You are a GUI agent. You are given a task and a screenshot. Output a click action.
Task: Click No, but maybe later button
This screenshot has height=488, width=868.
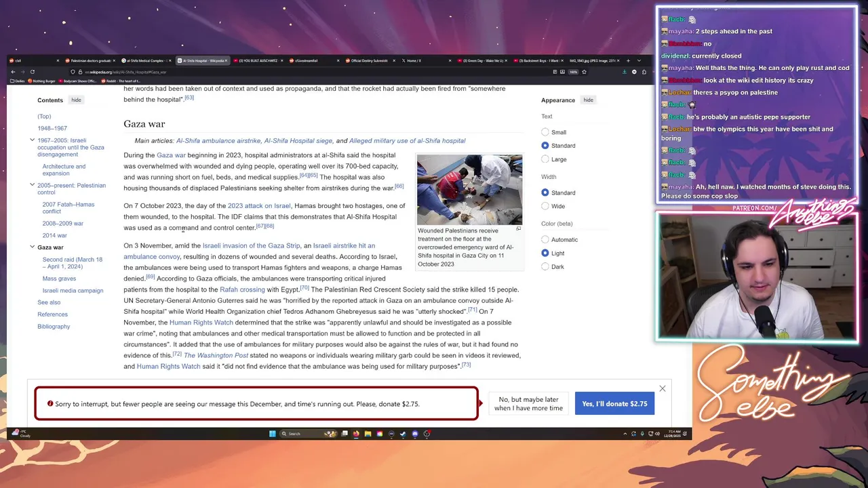(528, 404)
